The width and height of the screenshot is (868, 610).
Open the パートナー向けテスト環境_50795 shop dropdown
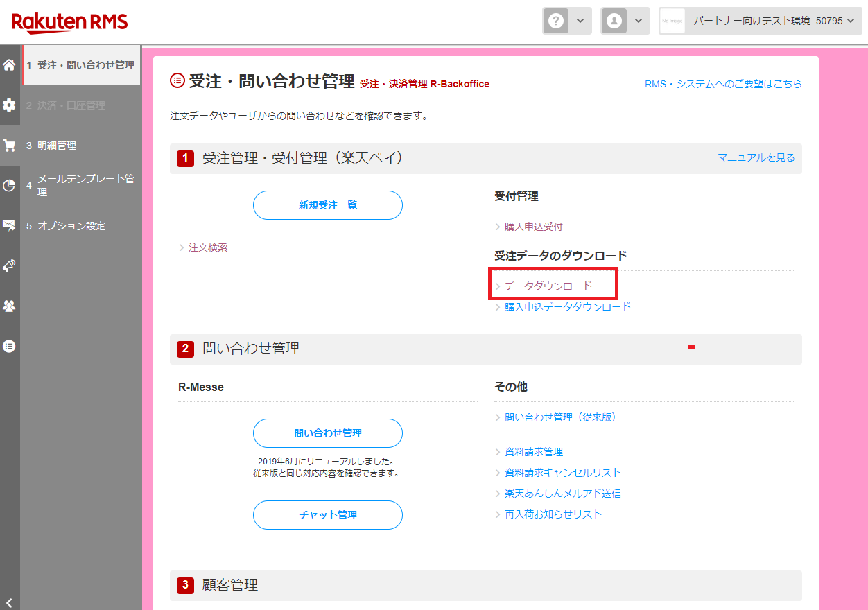(x=761, y=21)
